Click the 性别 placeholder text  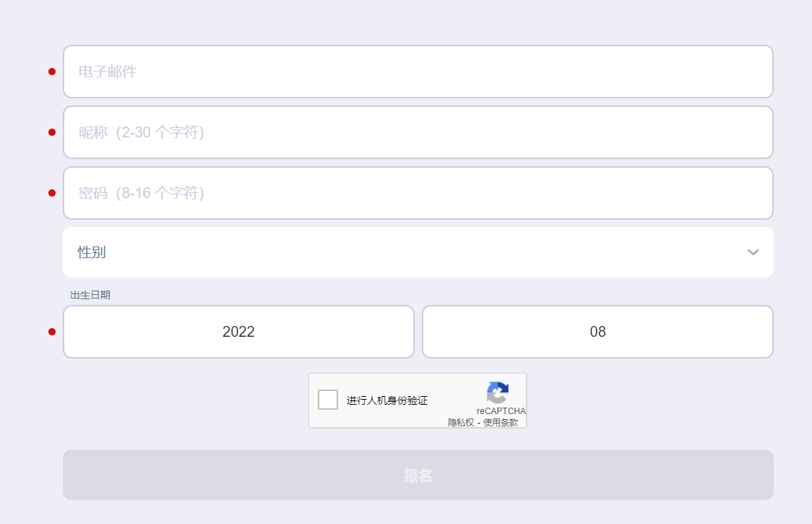pos(92,252)
